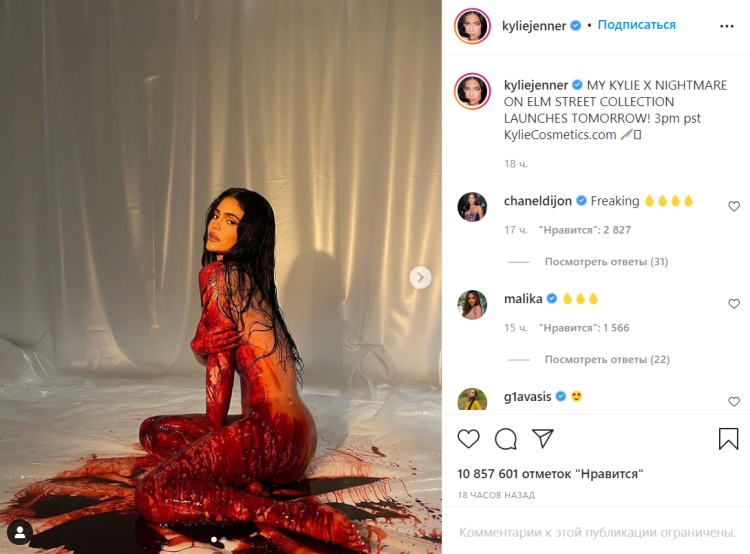This screenshot has width=750, height=554.
Task: Select the second carousel dot indicator
Action: point(223,540)
